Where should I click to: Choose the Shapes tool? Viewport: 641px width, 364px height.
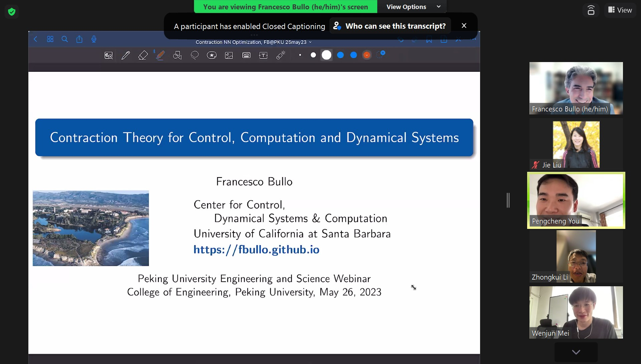click(177, 55)
